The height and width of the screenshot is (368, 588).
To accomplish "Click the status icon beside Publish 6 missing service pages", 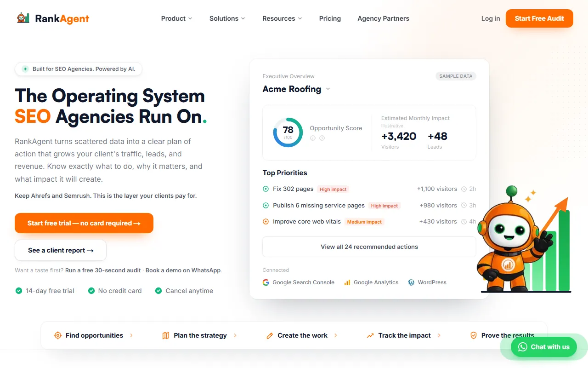I will click(x=266, y=206).
